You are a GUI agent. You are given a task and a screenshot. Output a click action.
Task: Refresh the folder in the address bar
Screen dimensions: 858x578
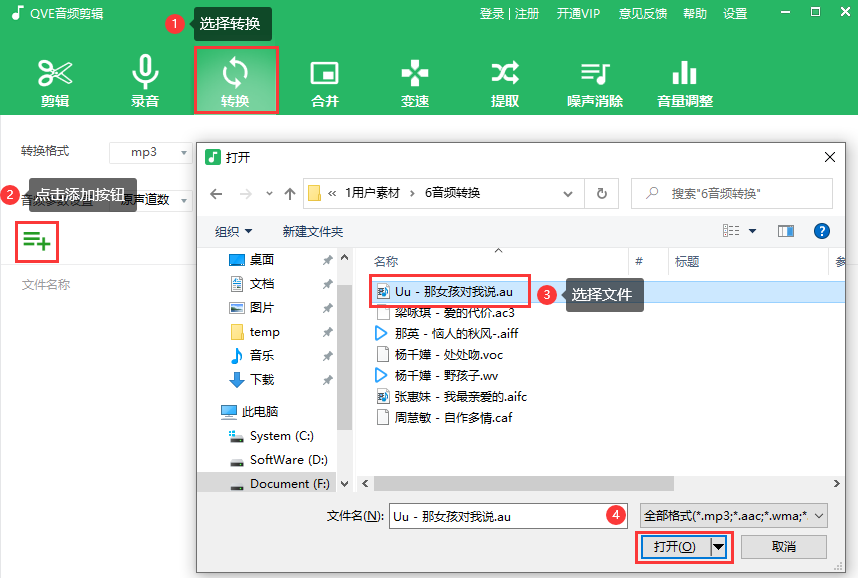pos(601,194)
